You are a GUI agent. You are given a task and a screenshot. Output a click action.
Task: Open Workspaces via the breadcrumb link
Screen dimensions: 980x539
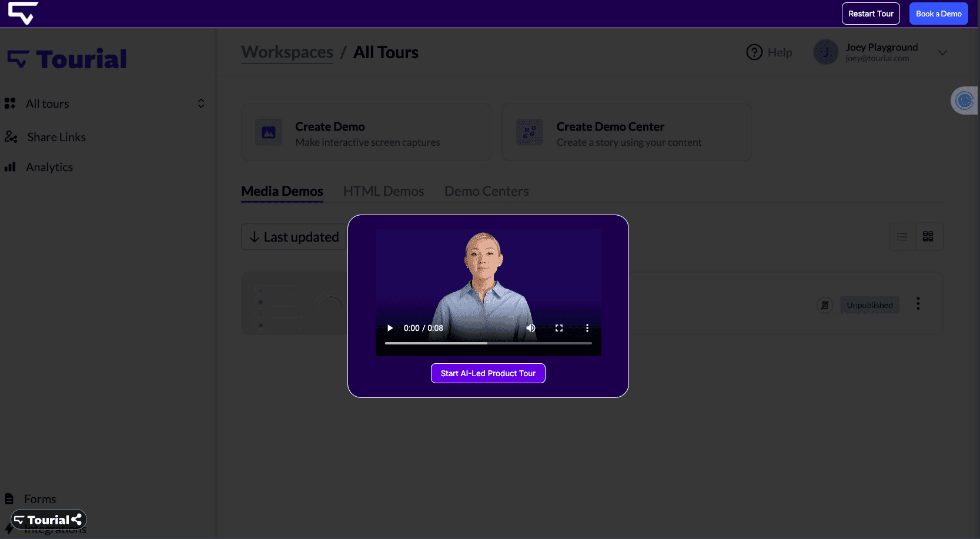click(x=287, y=52)
